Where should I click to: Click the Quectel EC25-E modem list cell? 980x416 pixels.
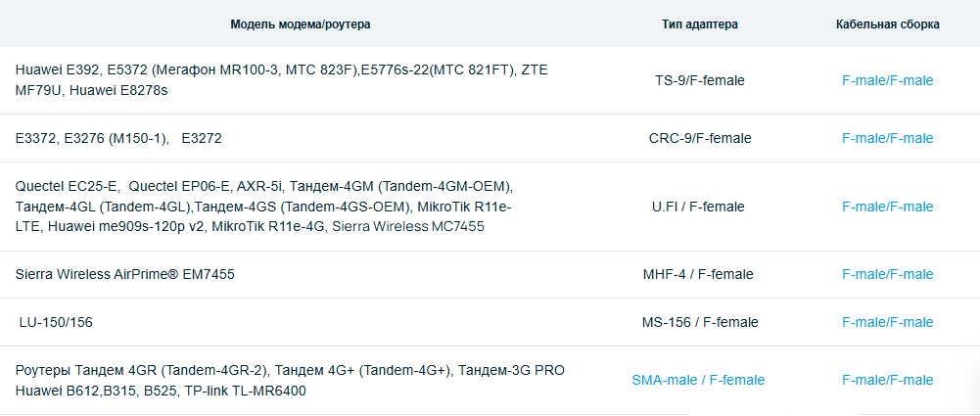pos(264,207)
